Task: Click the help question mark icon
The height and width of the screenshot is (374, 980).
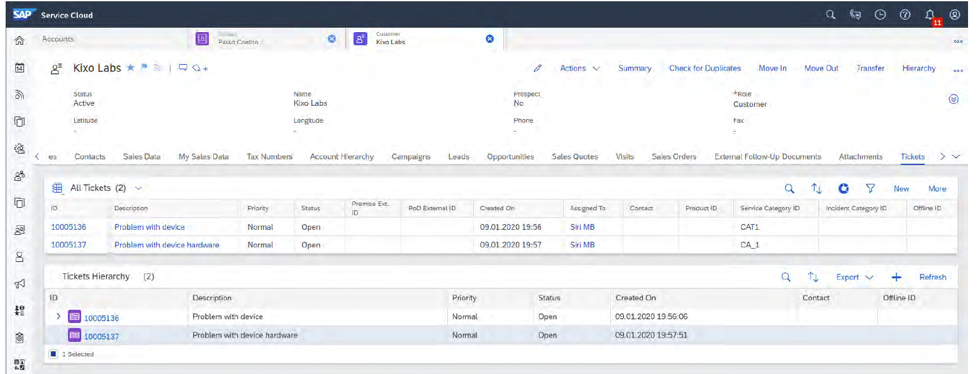Action: click(x=905, y=14)
